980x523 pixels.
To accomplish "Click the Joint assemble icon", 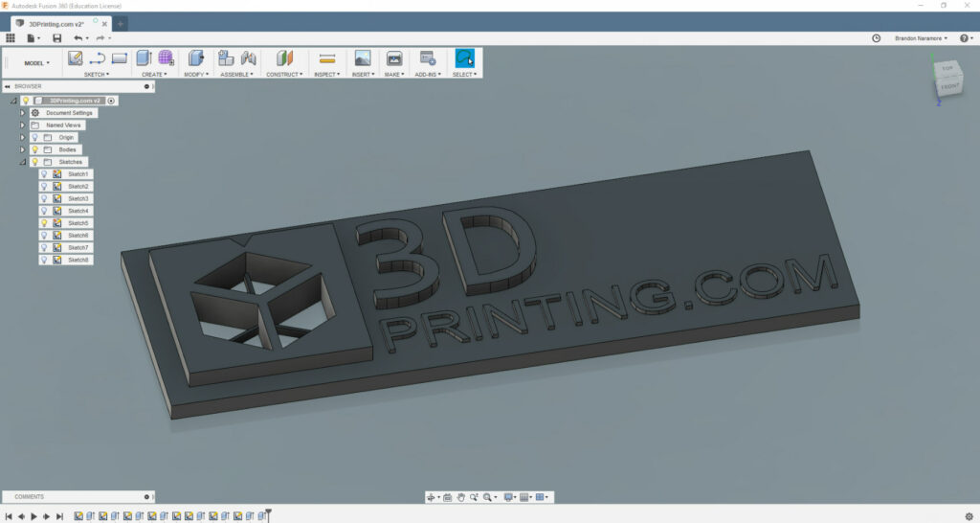I will click(248, 58).
